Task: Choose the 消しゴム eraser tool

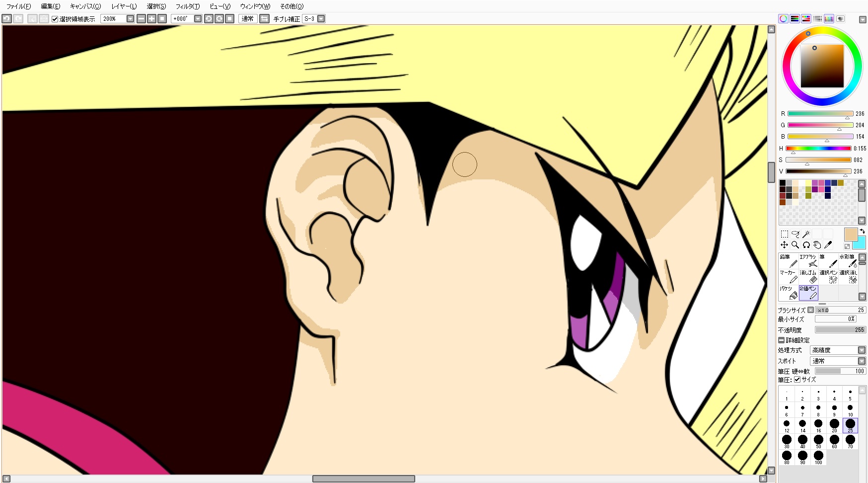Action: click(808, 277)
